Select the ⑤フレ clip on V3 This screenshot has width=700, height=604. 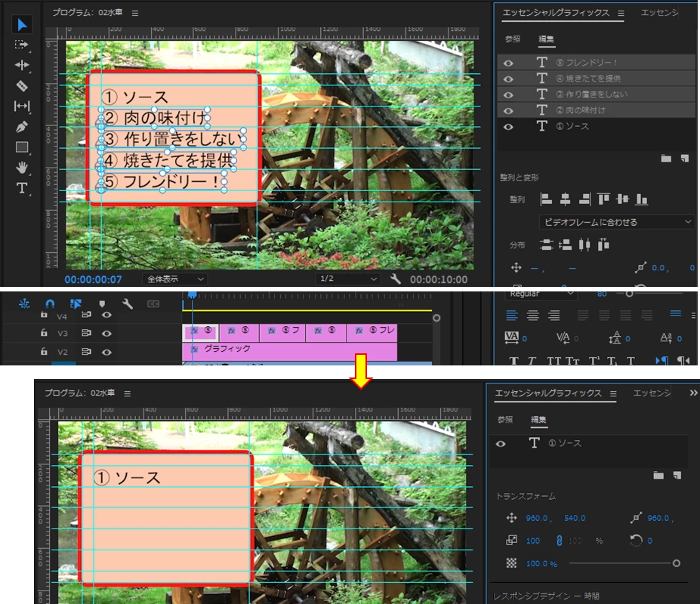point(372,333)
